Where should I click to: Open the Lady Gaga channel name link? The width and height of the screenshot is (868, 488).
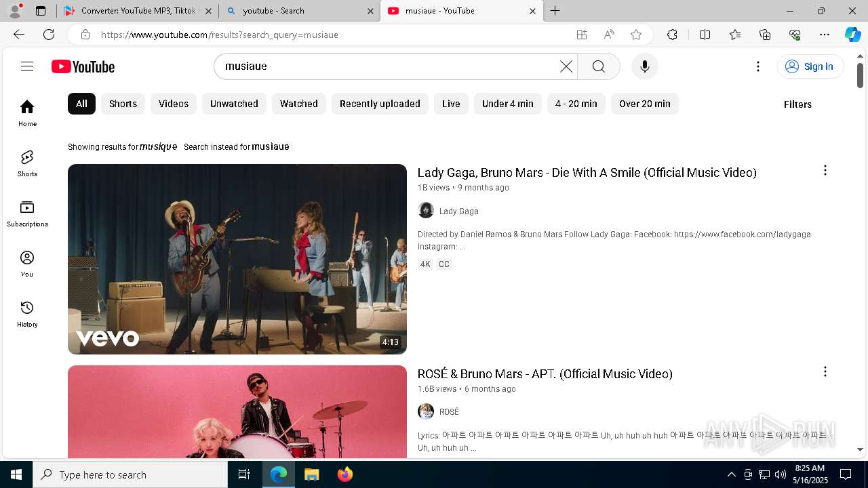(459, 211)
